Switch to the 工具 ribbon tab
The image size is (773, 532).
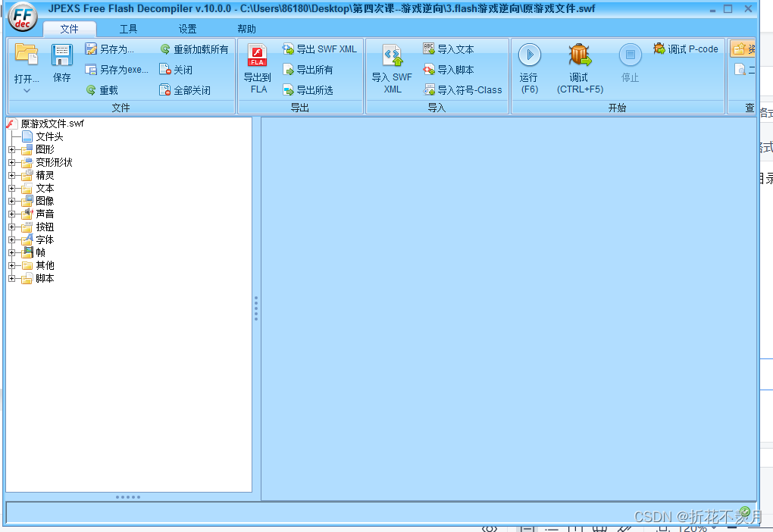pos(129,29)
